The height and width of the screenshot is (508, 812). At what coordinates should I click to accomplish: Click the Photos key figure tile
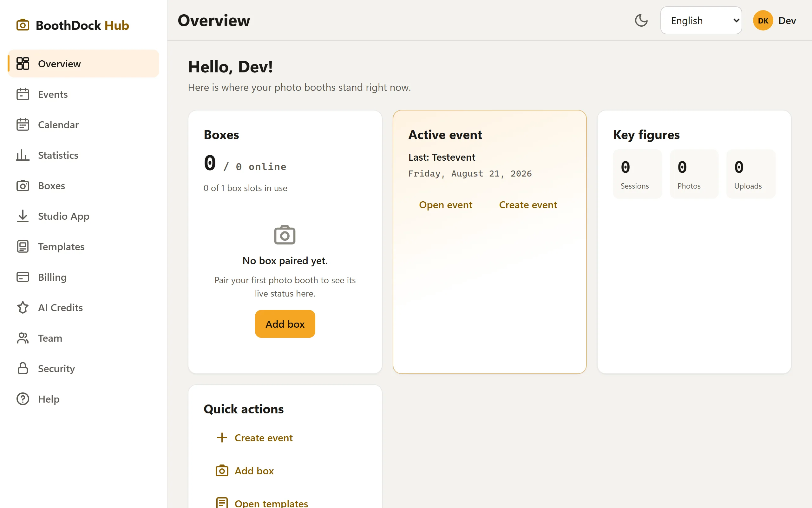click(x=694, y=174)
